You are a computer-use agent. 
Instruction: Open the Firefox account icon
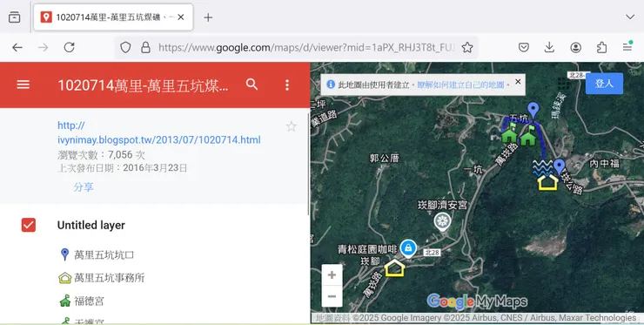pyautogui.click(x=575, y=47)
